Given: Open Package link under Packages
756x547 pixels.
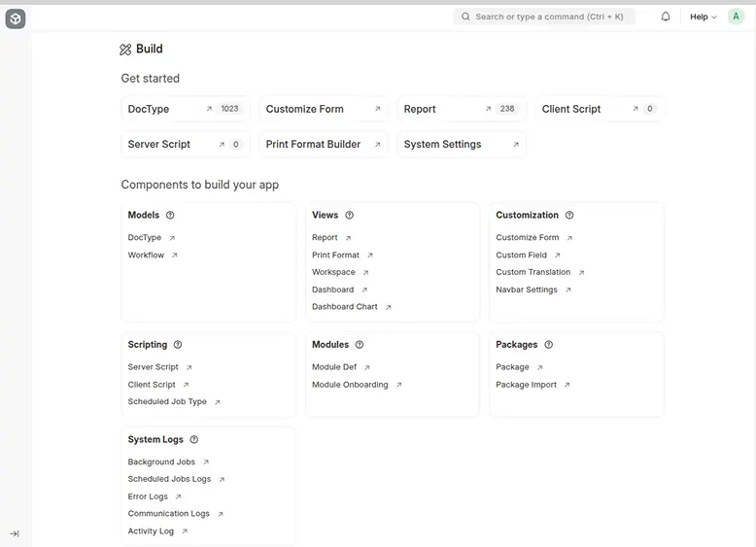Looking at the screenshot, I should click(x=512, y=367).
